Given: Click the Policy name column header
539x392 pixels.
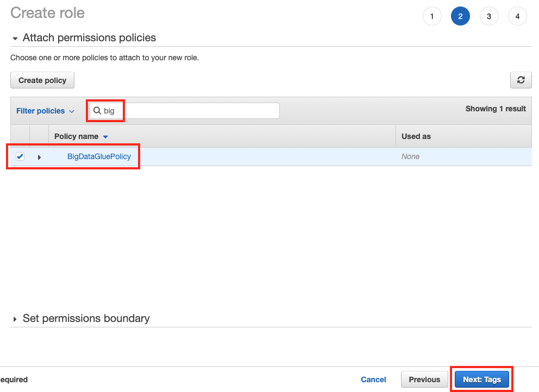Looking at the screenshot, I should click(77, 136).
